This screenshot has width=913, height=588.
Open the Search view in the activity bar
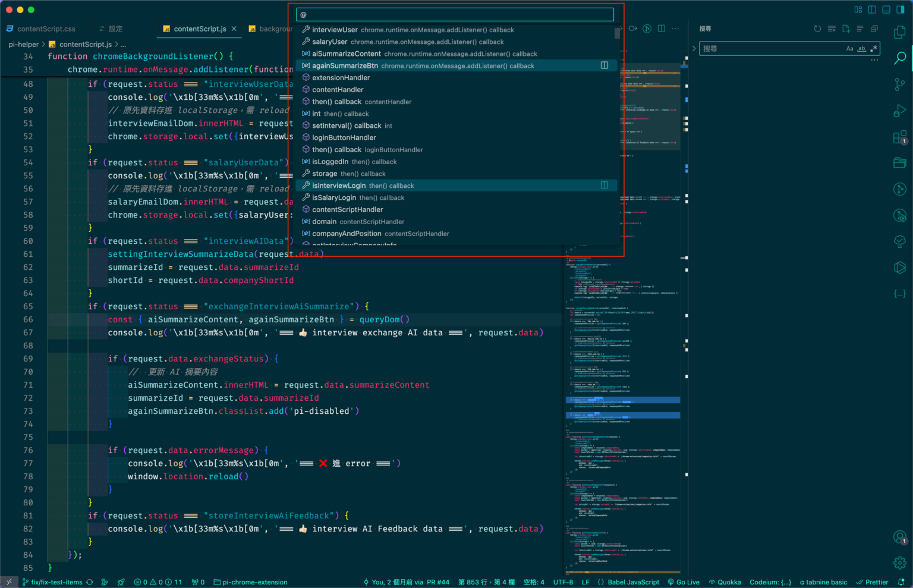pyautogui.click(x=899, y=58)
